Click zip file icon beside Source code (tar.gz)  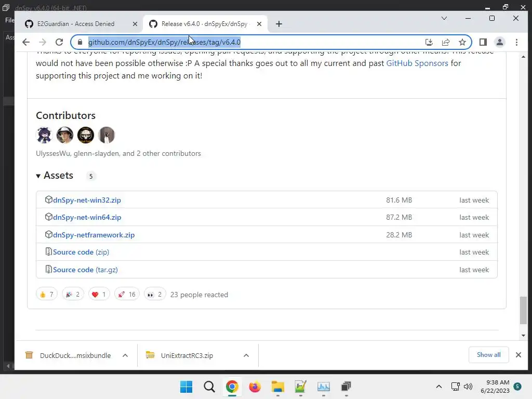pyautogui.click(x=48, y=270)
